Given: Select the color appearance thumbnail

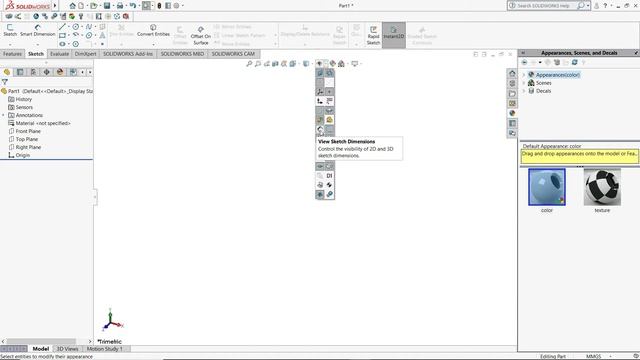Looking at the screenshot, I should tap(547, 187).
